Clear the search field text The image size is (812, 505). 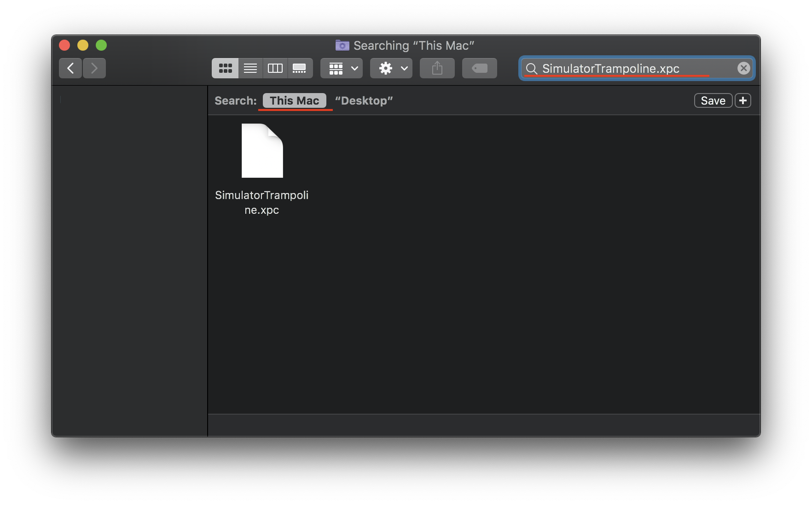[x=743, y=68]
